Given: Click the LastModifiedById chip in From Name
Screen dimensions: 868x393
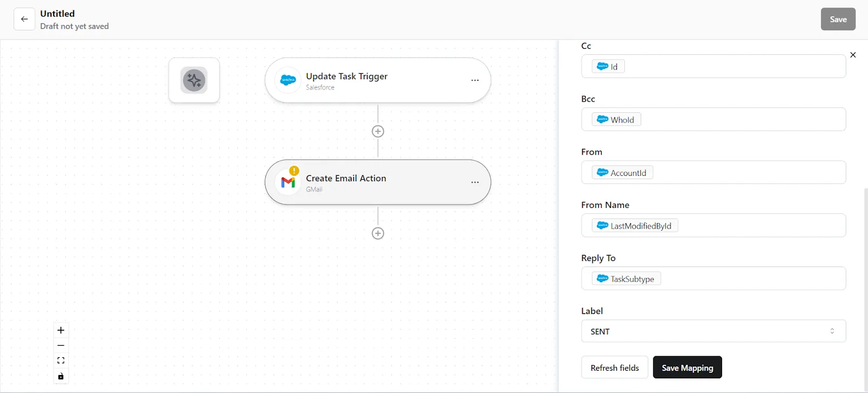Looking at the screenshot, I should [635, 226].
